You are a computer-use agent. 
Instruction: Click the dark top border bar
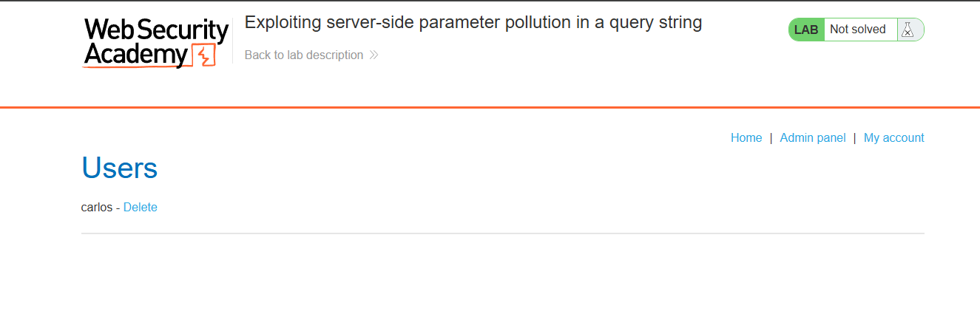pos(490,1)
